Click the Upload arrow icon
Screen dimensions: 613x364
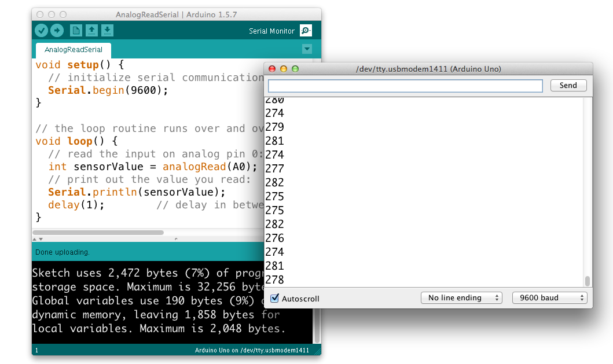tap(57, 31)
